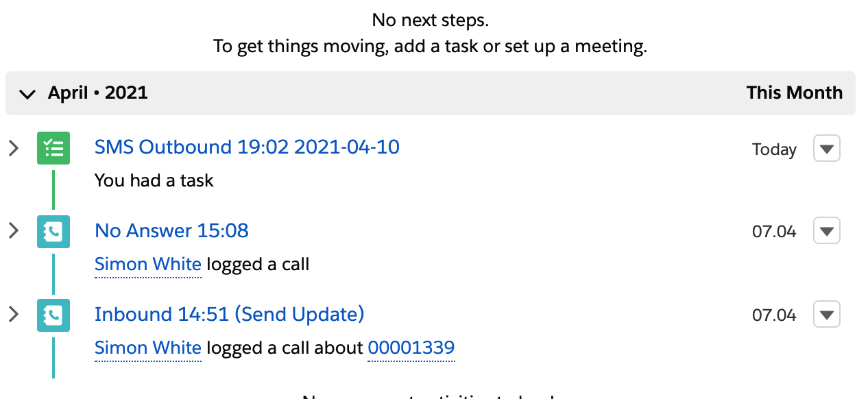Viewport: 868px width, 399px height.
Task: Click the Today date label on the SMS task
Action: pos(774,149)
